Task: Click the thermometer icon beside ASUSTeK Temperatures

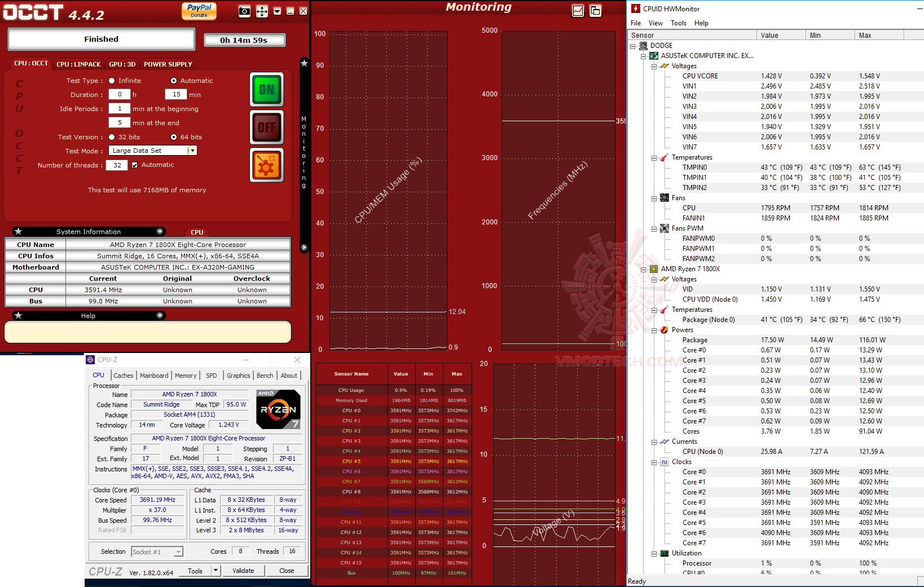Action: pyautogui.click(x=665, y=157)
